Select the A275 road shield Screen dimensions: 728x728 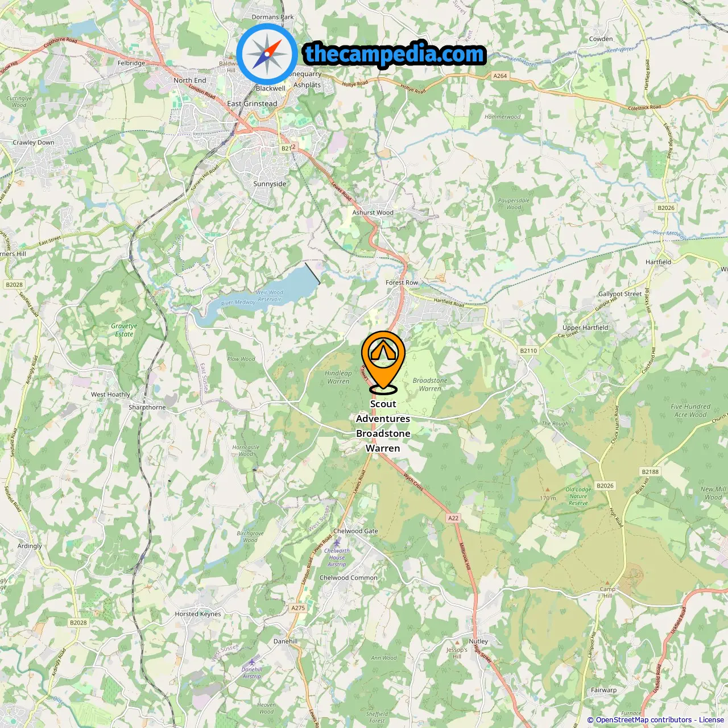[298, 608]
